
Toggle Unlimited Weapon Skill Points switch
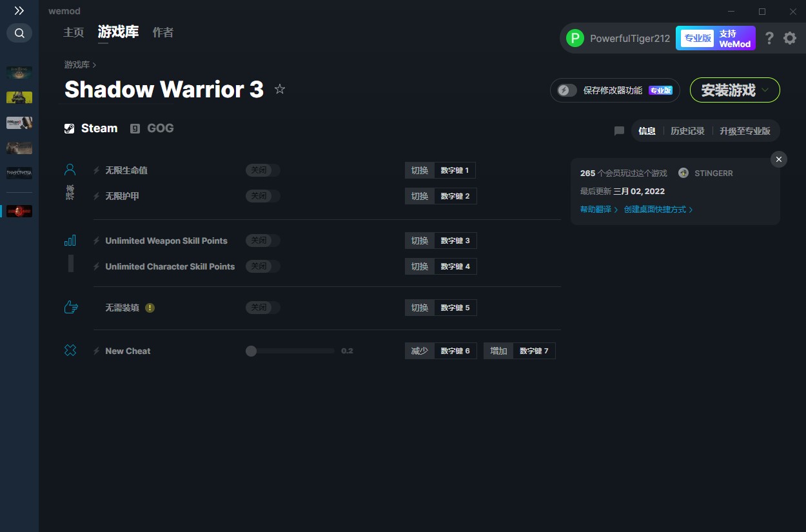pyautogui.click(x=262, y=241)
